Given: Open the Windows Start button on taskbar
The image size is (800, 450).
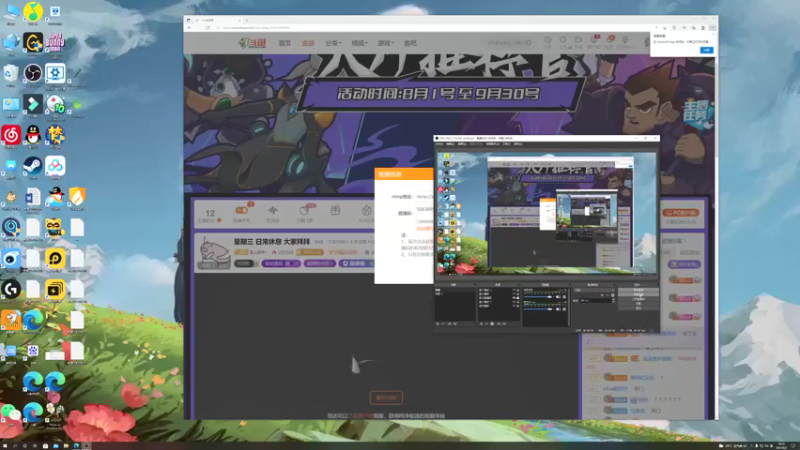Looking at the screenshot, I should [x=5, y=446].
